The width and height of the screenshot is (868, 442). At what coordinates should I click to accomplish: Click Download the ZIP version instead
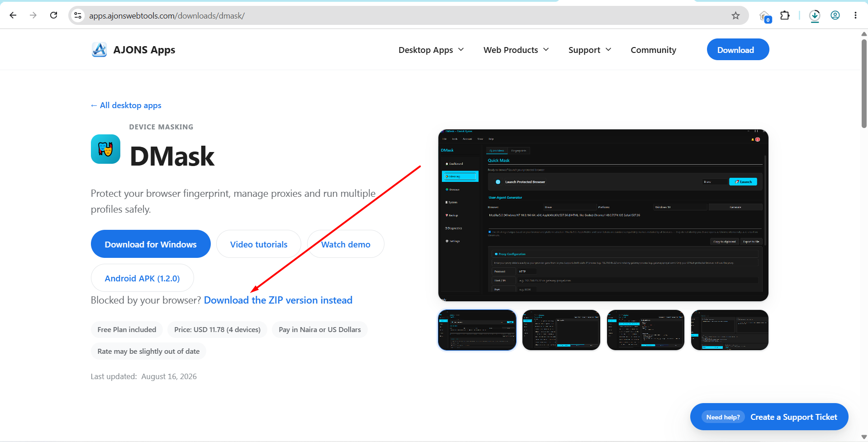278,300
